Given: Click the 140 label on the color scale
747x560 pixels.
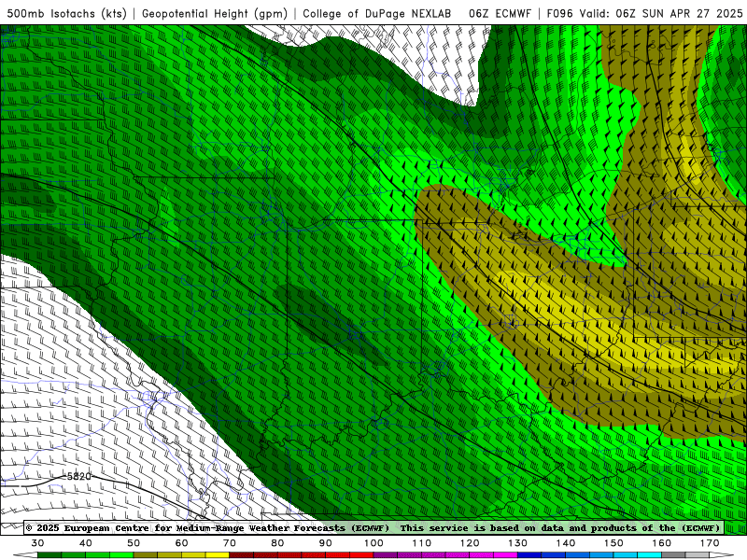Looking at the screenshot, I should pyautogui.click(x=566, y=543).
